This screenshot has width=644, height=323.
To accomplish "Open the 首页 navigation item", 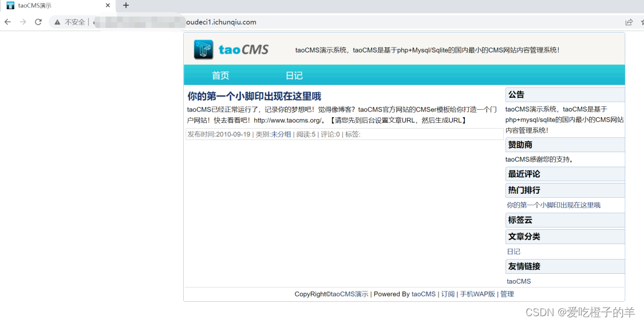I will tap(220, 75).
